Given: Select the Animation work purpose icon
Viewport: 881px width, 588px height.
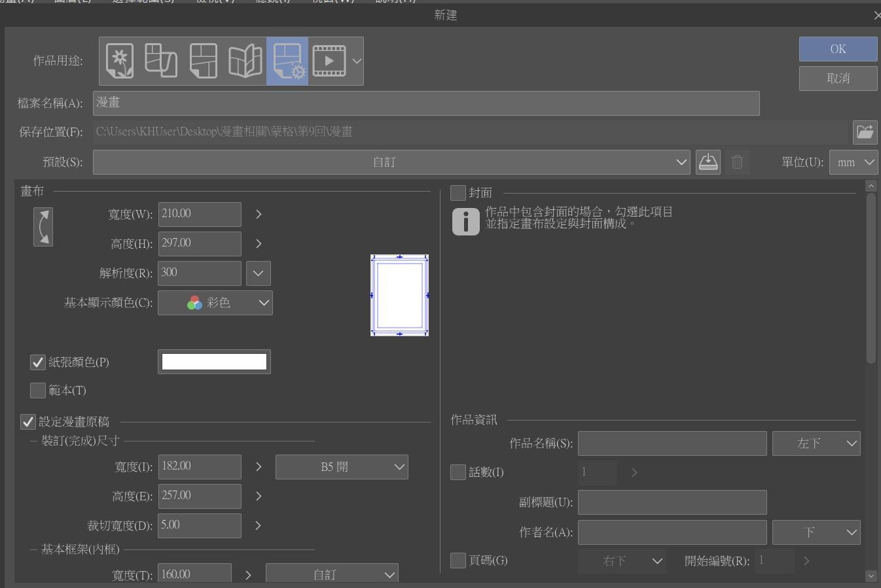Looking at the screenshot, I should pos(329,61).
